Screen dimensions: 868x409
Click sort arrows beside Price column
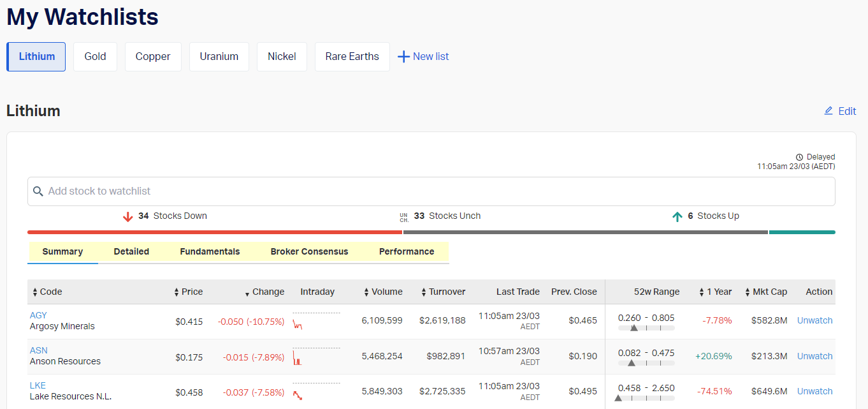point(177,292)
